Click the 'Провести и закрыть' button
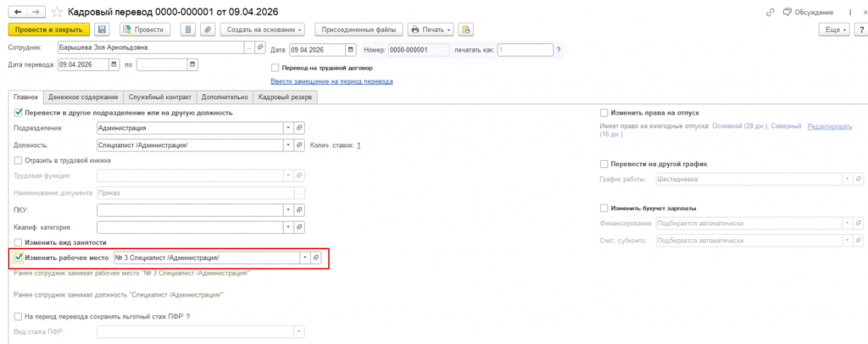The width and height of the screenshot is (868, 344). pyautogui.click(x=48, y=30)
